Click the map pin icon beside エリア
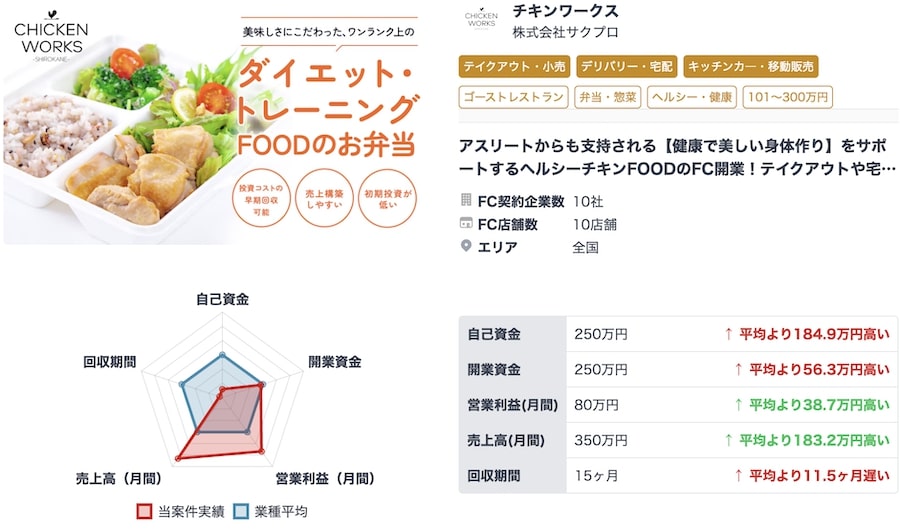The image size is (900, 530). [x=466, y=246]
